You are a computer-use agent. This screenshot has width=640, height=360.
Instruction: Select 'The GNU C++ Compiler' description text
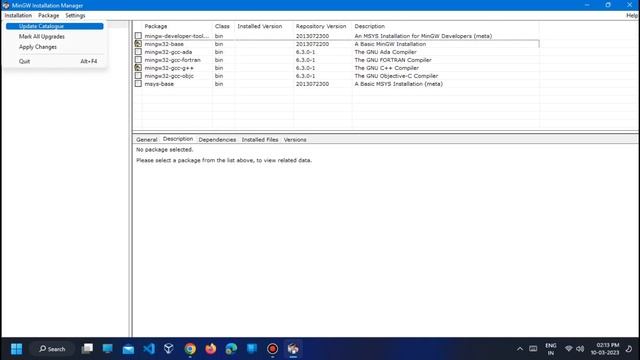(x=387, y=68)
